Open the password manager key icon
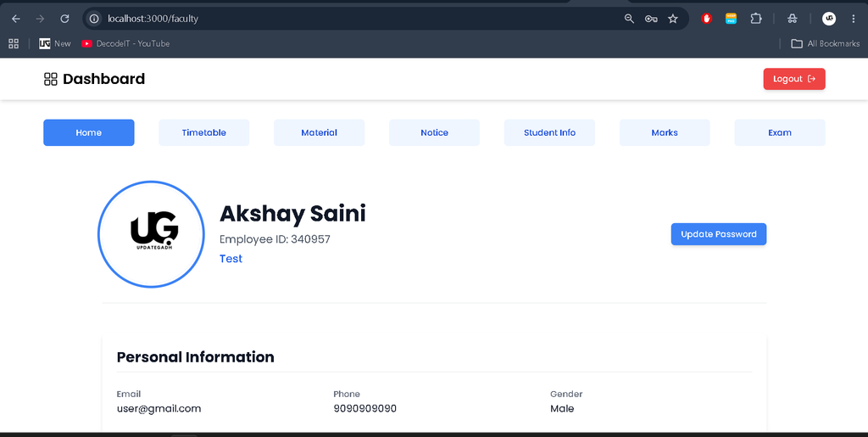 (651, 19)
